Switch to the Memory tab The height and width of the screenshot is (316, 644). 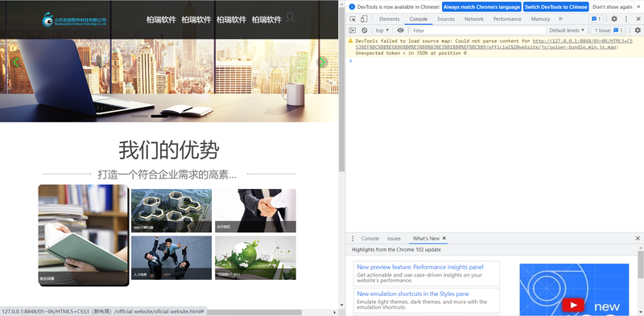[540, 18]
